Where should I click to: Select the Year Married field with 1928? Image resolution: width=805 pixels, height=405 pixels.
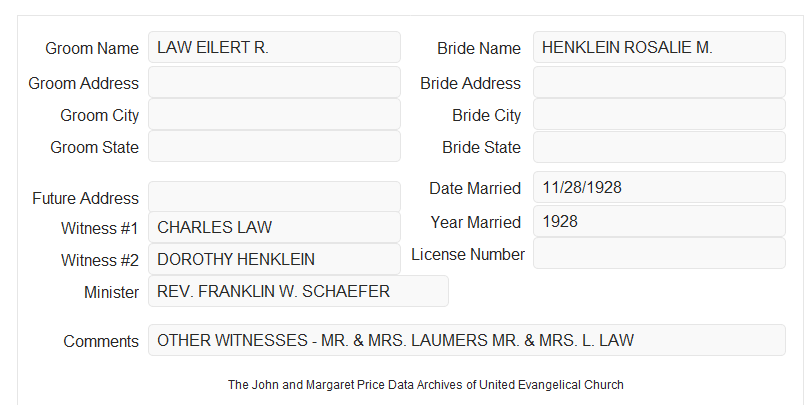click(x=659, y=221)
